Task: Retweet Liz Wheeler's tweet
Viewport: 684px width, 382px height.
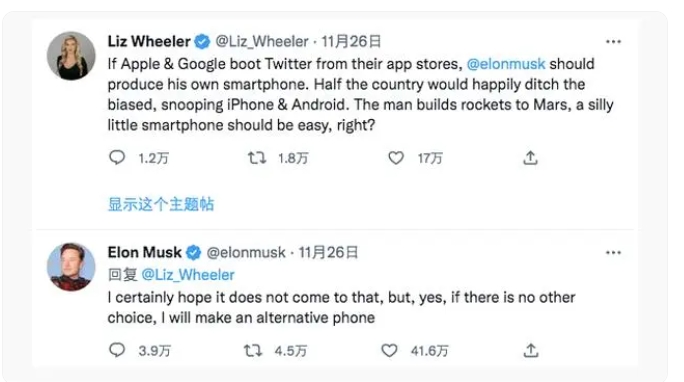Action: (257, 157)
